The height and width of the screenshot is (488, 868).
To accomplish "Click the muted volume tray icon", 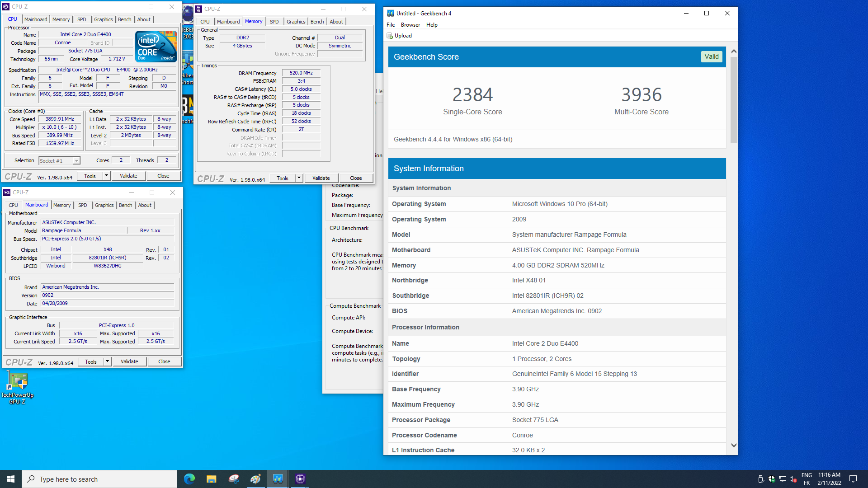I will tap(793, 479).
